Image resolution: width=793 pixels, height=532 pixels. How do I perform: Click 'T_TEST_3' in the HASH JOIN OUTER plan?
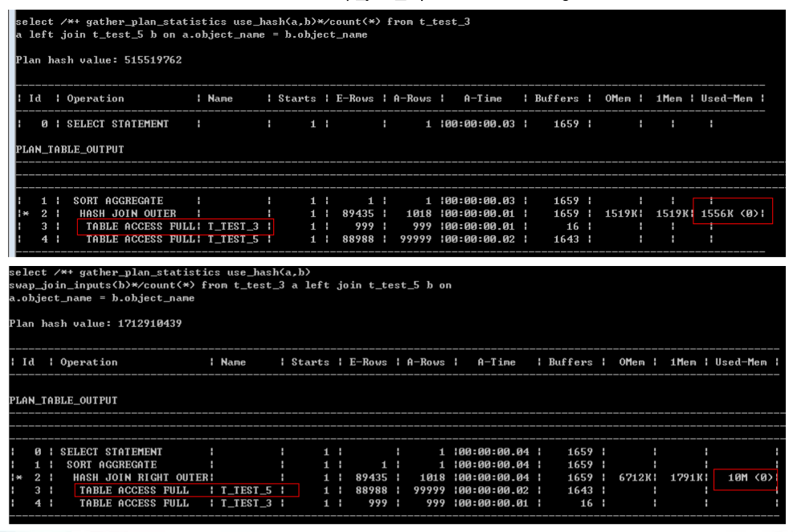coord(233,227)
